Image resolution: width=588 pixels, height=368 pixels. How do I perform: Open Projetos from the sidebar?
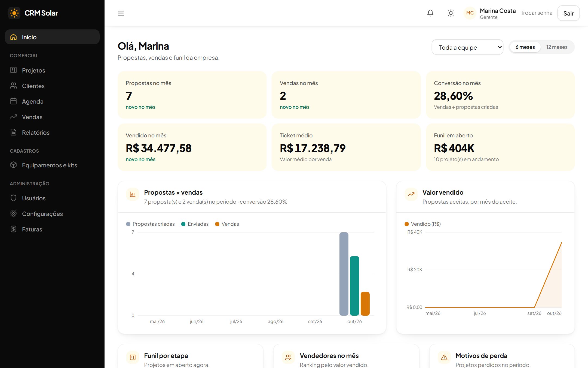tap(52, 70)
